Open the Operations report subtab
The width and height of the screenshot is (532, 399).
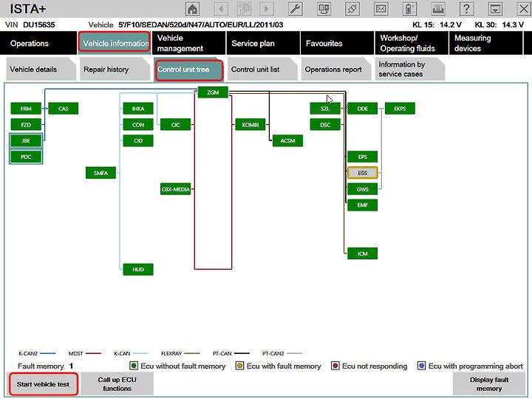click(x=336, y=69)
